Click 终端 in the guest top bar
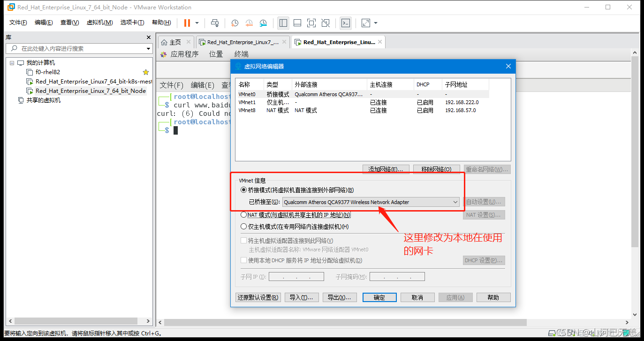The image size is (644, 341). [x=242, y=54]
